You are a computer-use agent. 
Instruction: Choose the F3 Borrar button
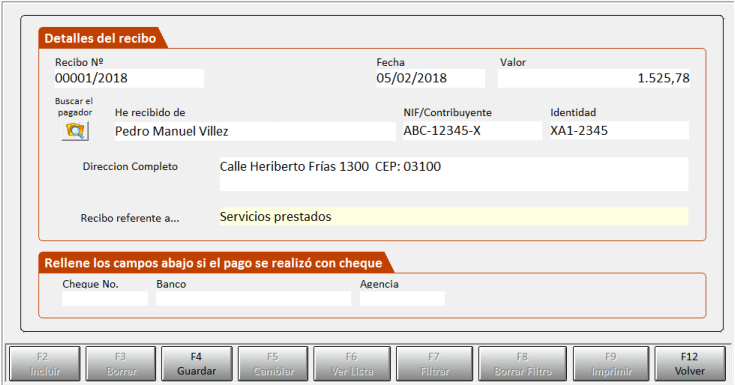(x=121, y=363)
